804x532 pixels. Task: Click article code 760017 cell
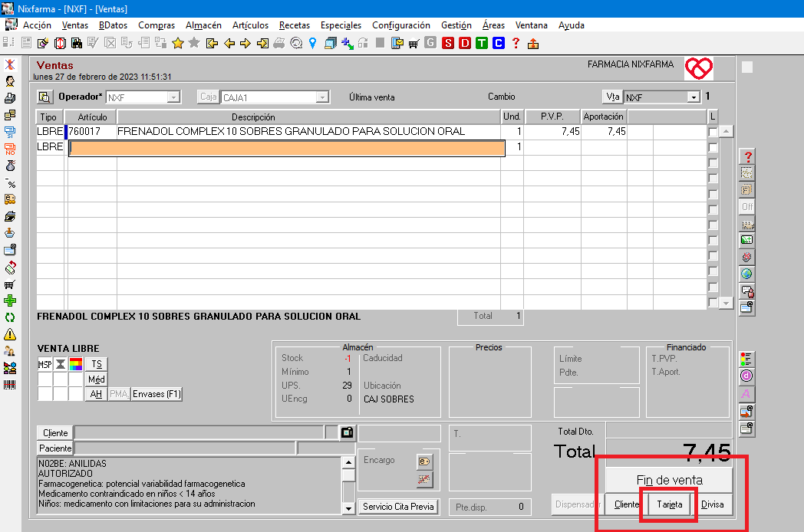[x=92, y=132]
